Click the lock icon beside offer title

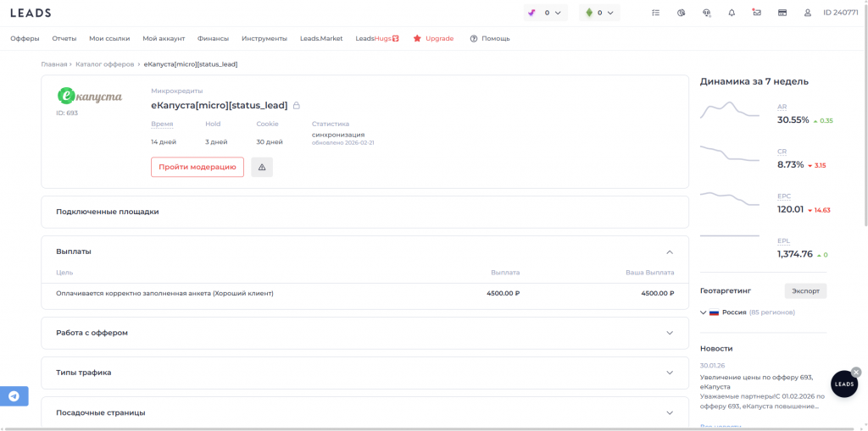(296, 106)
